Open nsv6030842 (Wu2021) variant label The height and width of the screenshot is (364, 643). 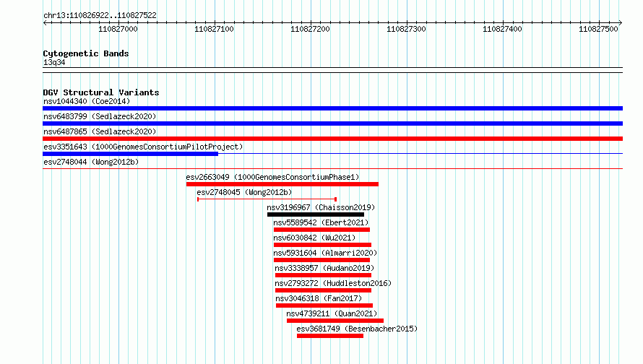point(314,238)
